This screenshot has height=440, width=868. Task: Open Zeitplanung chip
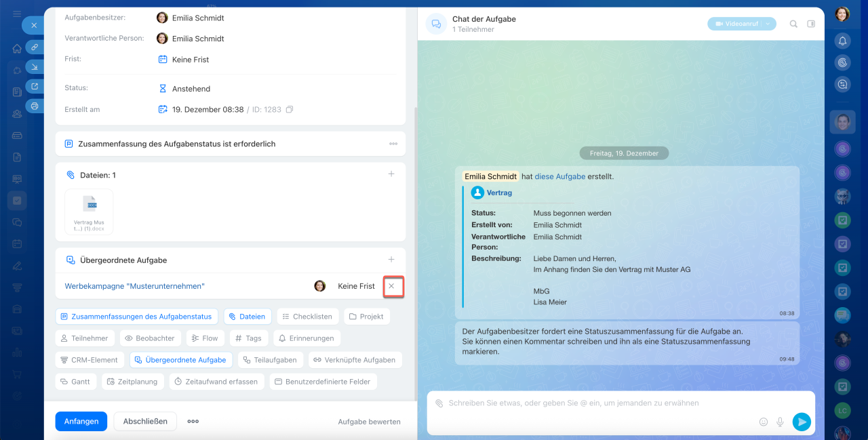(132, 382)
